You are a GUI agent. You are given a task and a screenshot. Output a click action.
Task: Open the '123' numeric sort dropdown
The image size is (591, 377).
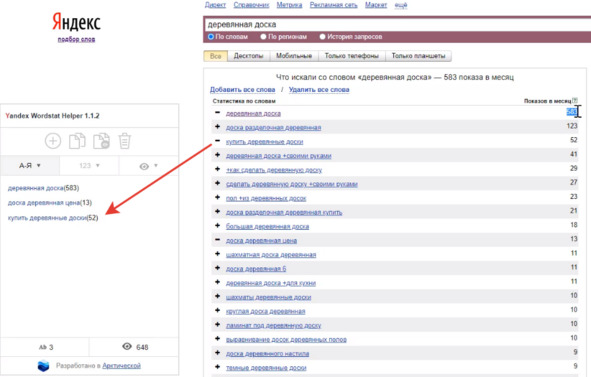[89, 166]
